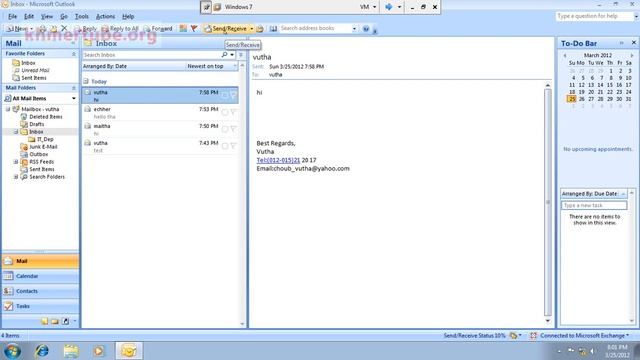Screen dimensions: 640x360
Task: Switch to the Contacts pane
Action: (40, 291)
